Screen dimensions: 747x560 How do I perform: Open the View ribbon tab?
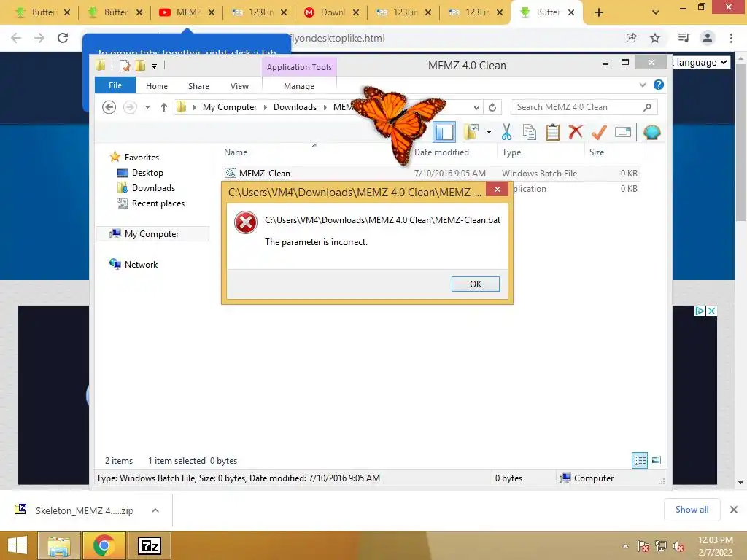pos(239,86)
